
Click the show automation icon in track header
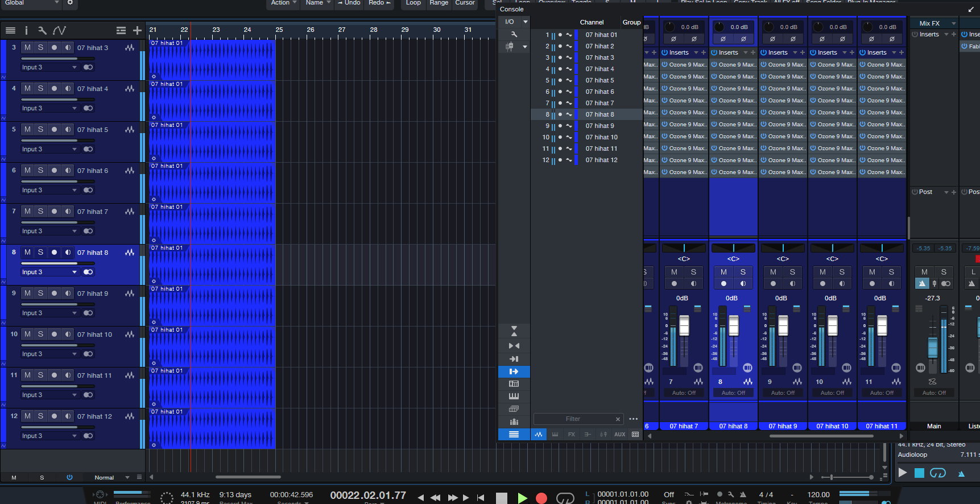(x=59, y=30)
